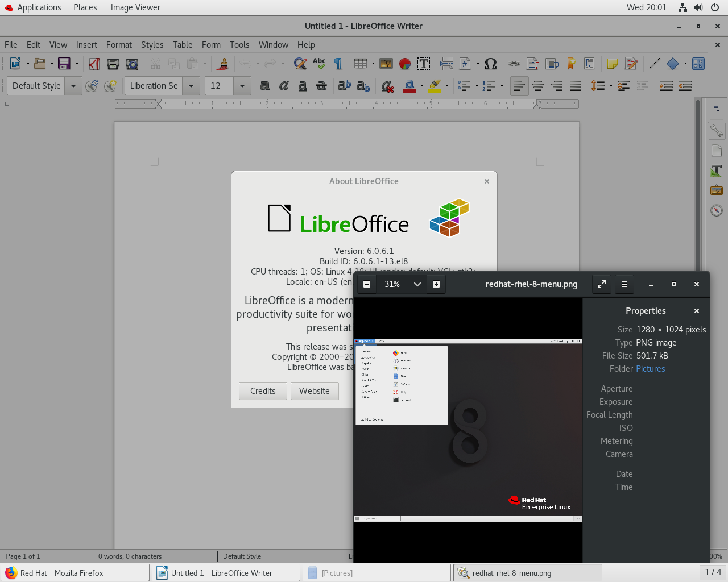Insert an image using the picture icon

(x=386, y=64)
